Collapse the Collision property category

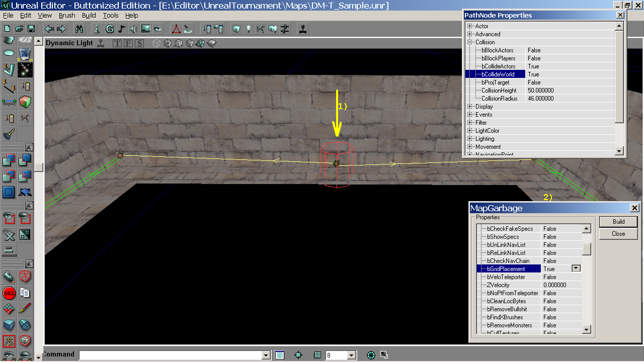pos(470,42)
